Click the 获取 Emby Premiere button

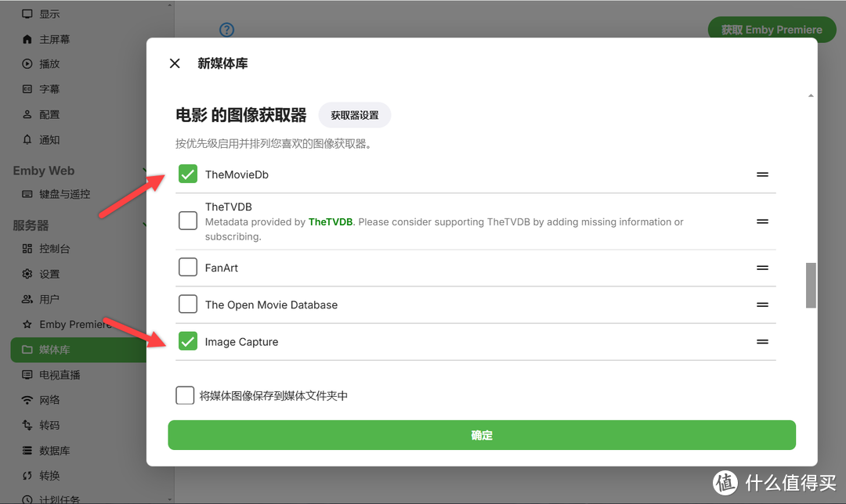pyautogui.click(x=772, y=30)
